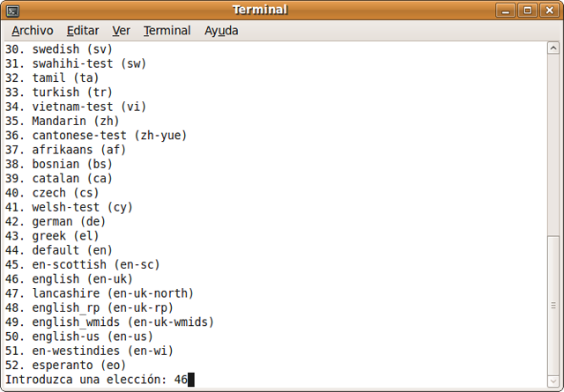Viewport: 564px width, 392px height.
Task: Maximize the Terminal window
Action: 528,10
